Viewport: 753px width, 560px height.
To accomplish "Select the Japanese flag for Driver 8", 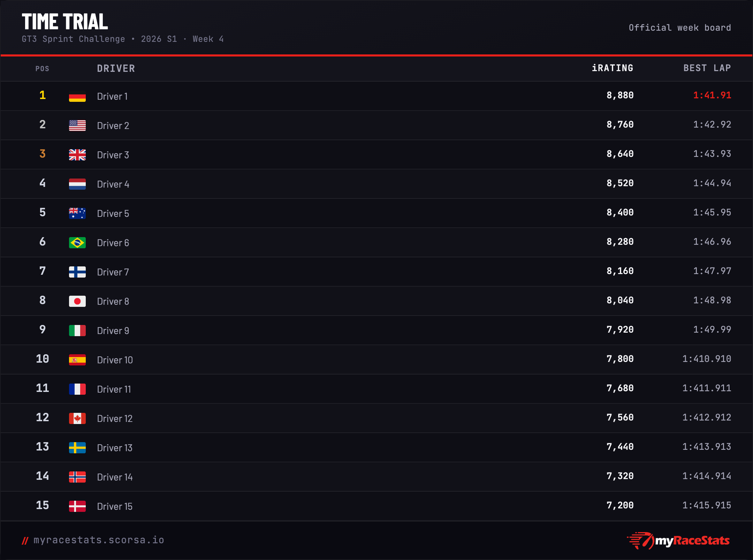I will [x=77, y=301].
